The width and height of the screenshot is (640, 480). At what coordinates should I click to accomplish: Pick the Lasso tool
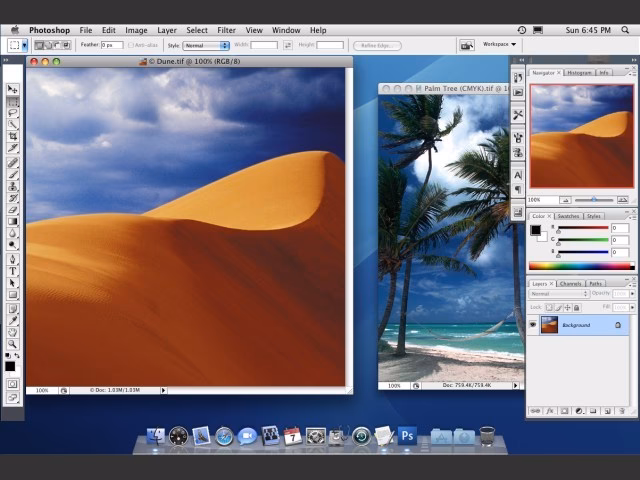point(13,113)
